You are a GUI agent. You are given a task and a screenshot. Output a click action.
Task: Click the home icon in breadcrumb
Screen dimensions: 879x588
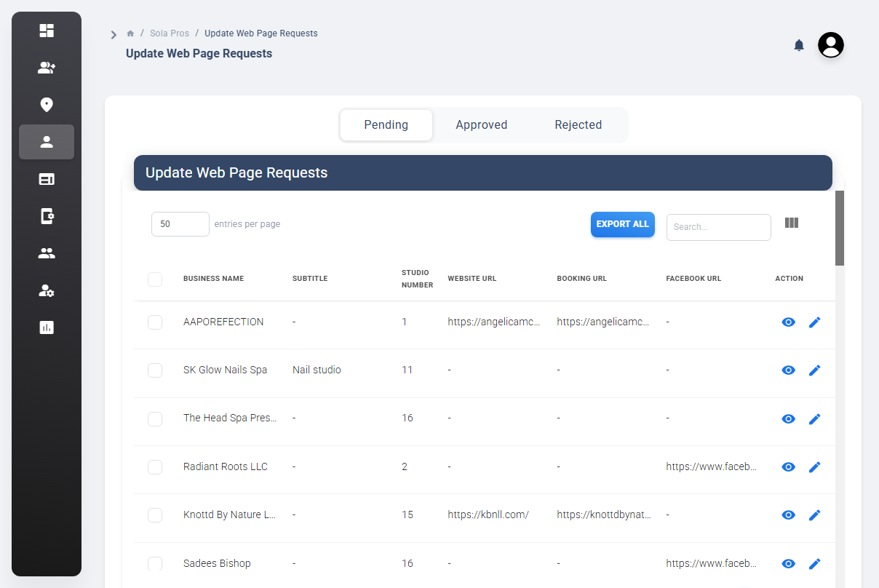coord(130,33)
